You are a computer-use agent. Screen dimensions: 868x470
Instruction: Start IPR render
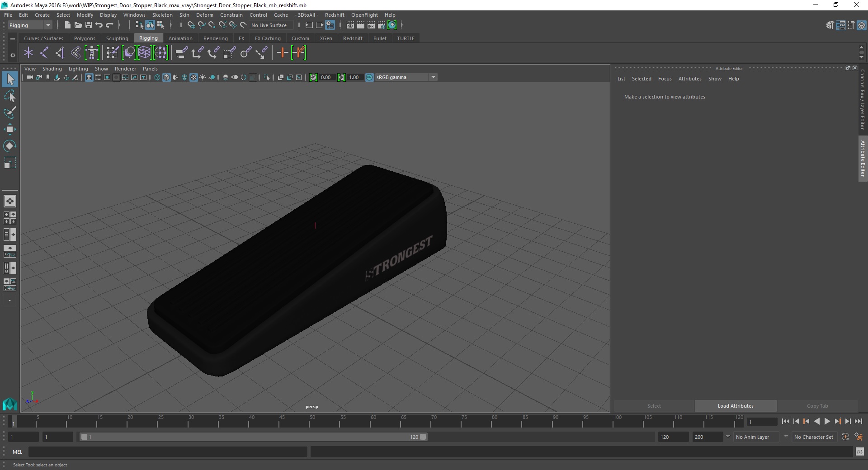point(371,25)
